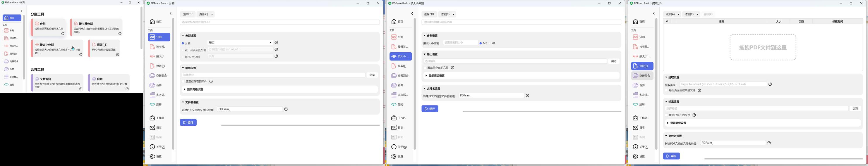868x166 pixels.
Task: Open 按大小分割 card on Home page
Action: coord(57,49)
